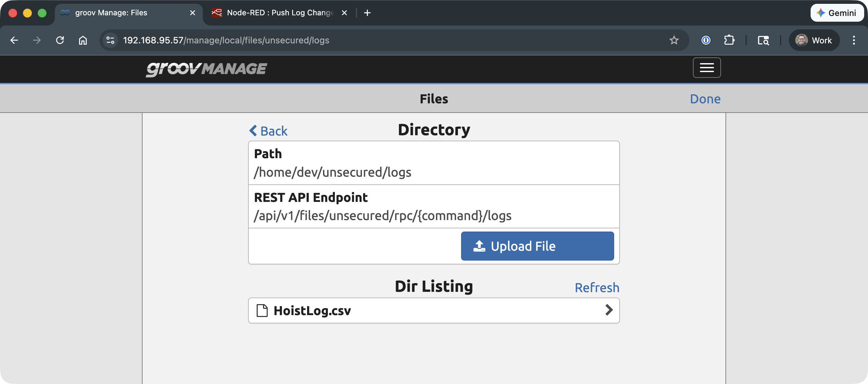Open the Work profile menu
868x384 pixels.
click(x=814, y=40)
